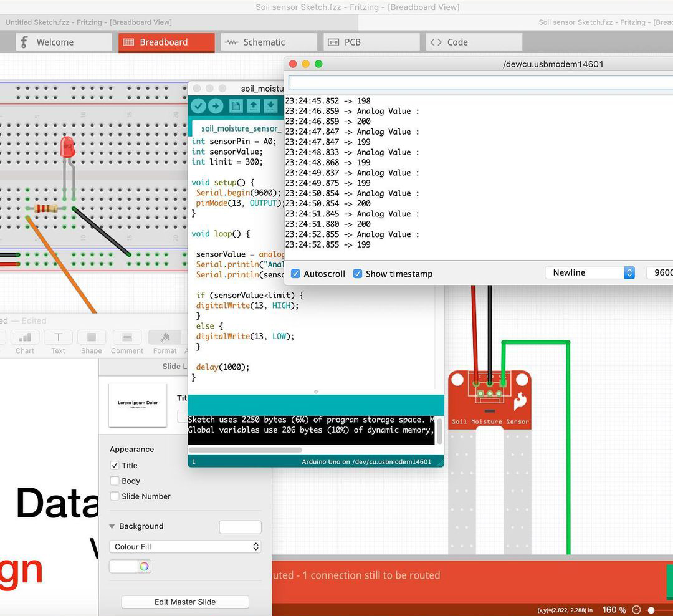Click the Chart tool in Keynote toolbar
Viewport: 673px width, 616px height.
pyautogui.click(x=25, y=342)
